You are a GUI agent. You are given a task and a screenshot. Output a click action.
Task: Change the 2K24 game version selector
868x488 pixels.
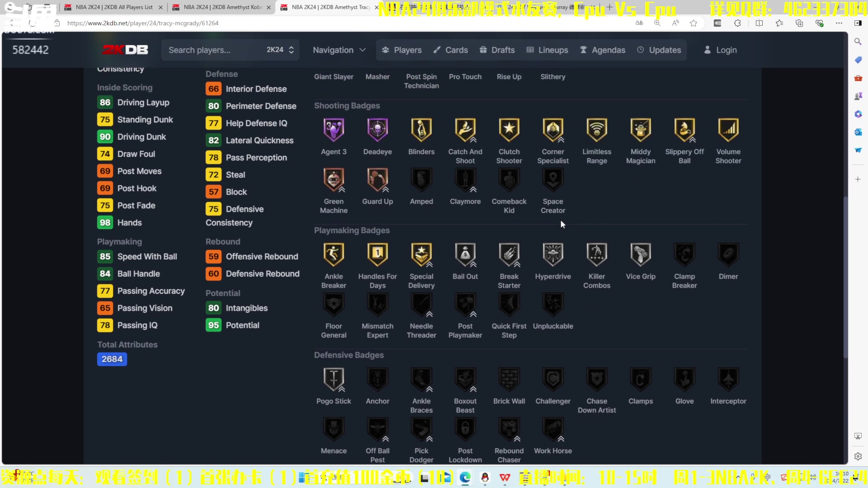point(280,50)
